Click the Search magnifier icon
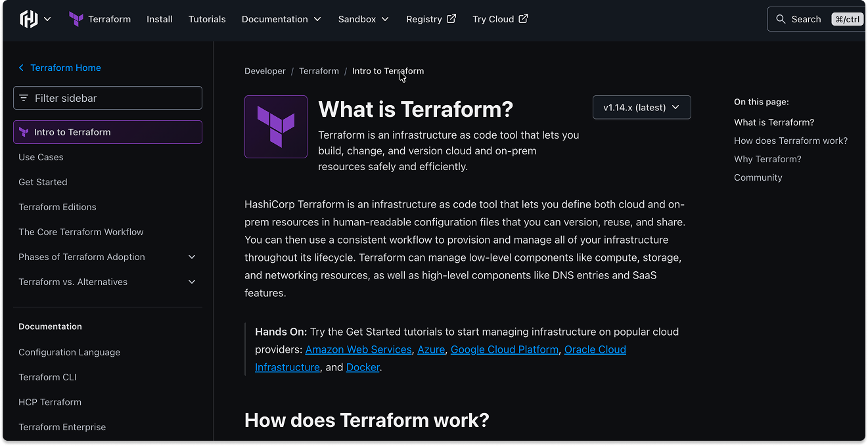 [781, 19]
